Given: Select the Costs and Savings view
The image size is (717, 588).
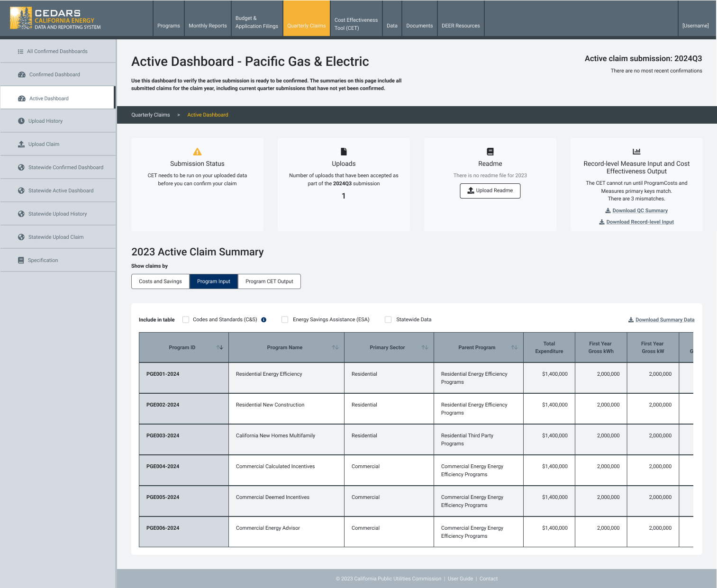Looking at the screenshot, I should pyautogui.click(x=160, y=281).
